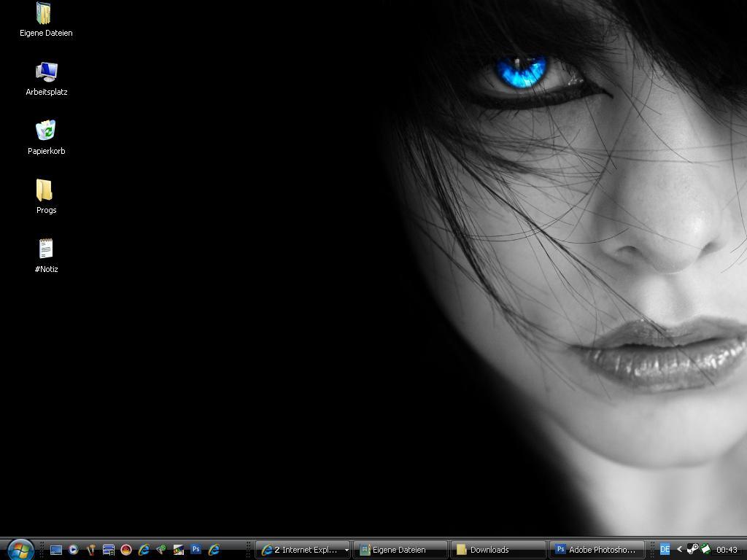Click the red orb quick launch icon

pyautogui.click(x=126, y=550)
